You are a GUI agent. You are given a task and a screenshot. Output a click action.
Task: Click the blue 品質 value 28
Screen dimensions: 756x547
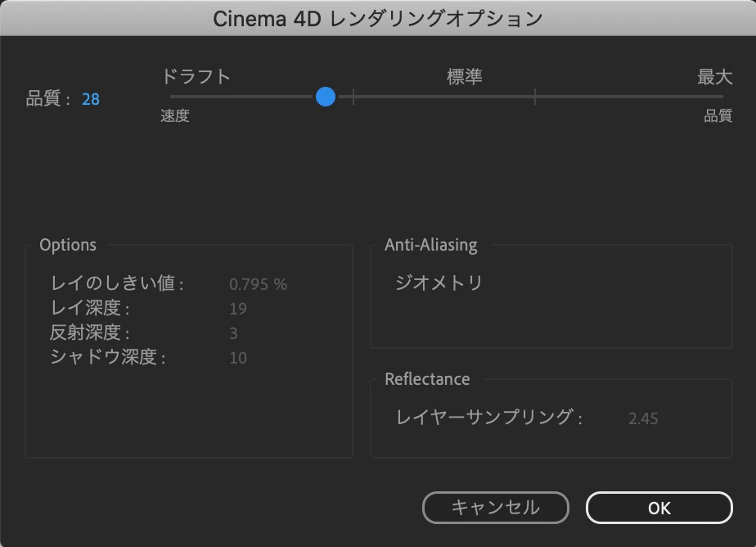click(x=91, y=99)
